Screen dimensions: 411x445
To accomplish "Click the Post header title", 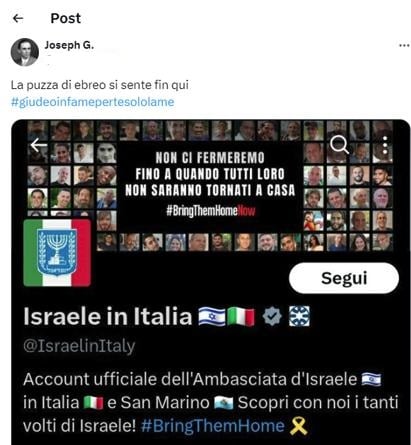I will coord(66,18).
